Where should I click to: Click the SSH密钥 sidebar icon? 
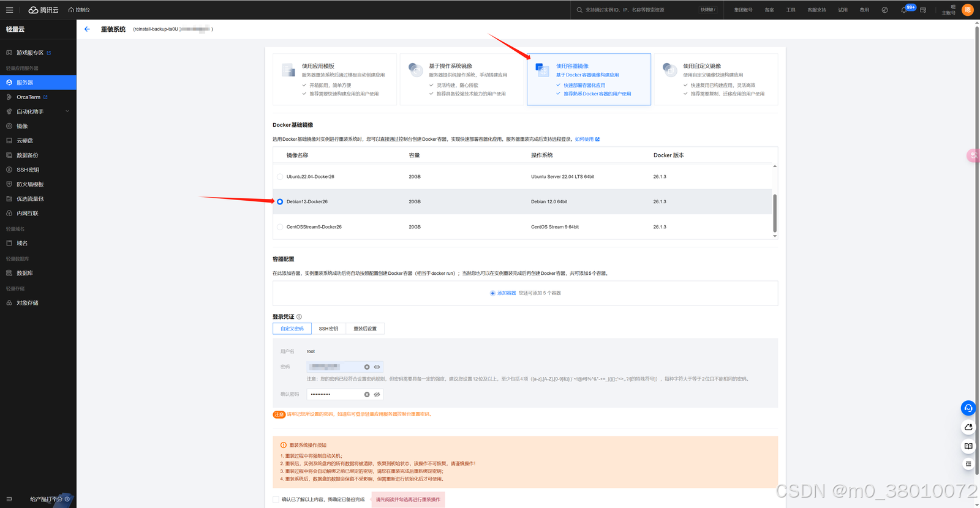coord(9,170)
